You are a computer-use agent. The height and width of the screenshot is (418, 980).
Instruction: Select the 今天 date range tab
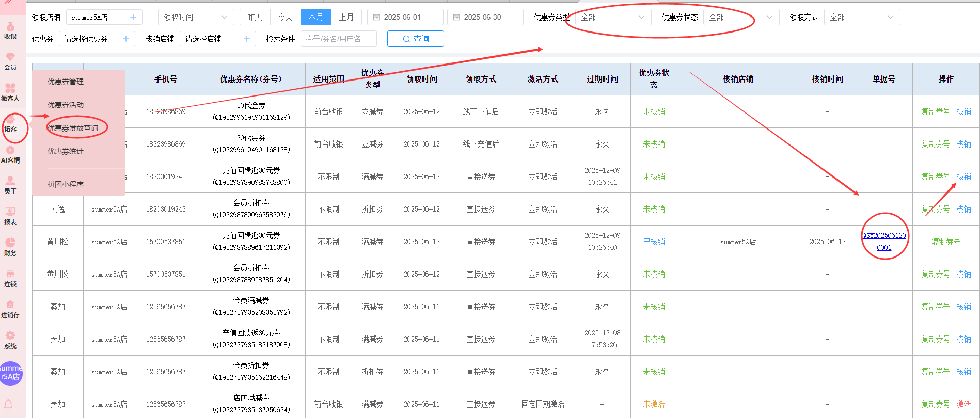tap(285, 17)
